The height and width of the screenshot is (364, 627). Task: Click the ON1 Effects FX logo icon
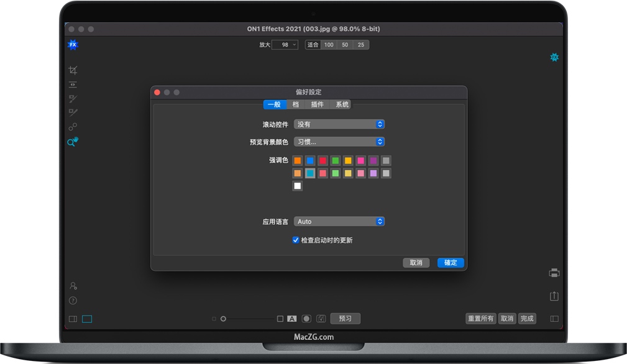click(73, 44)
